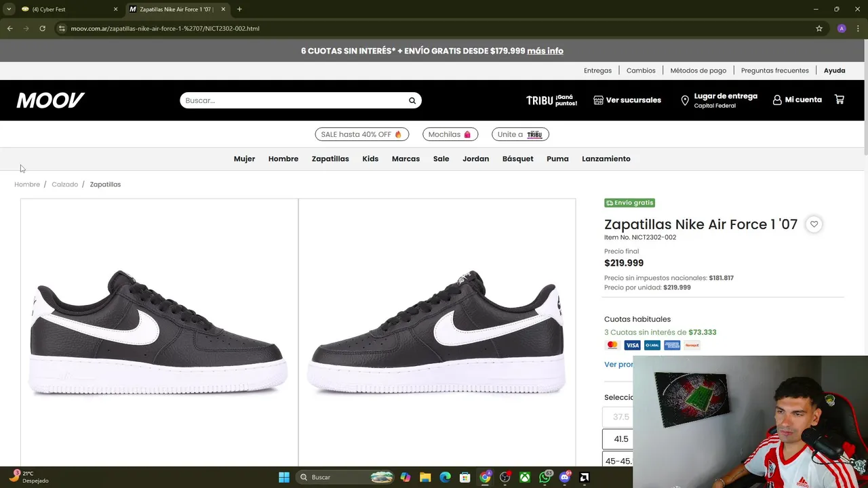Viewport: 868px width, 488px height.
Task: Open WhatsApp from taskbar
Action: pos(545,477)
